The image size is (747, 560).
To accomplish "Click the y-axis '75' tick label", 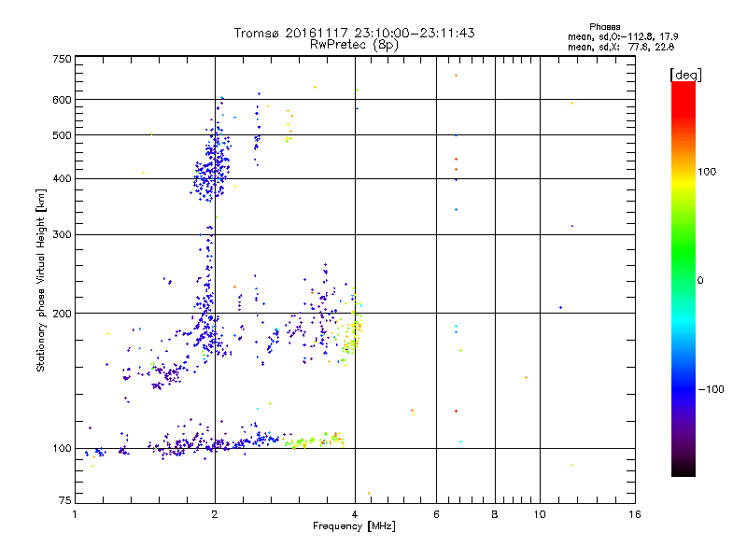I will [x=65, y=500].
